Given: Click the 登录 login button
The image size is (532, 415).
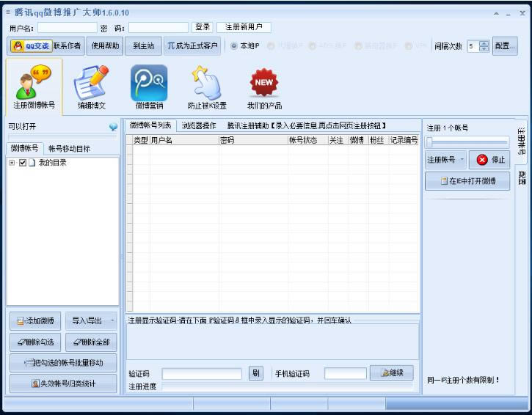Looking at the screenshot, I should 203,27.
